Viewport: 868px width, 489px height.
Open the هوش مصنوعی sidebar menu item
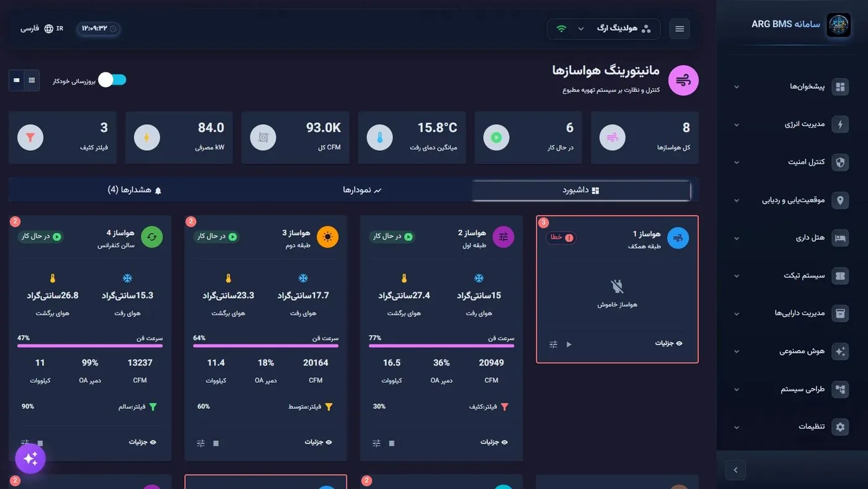click(x=792, y=351)
